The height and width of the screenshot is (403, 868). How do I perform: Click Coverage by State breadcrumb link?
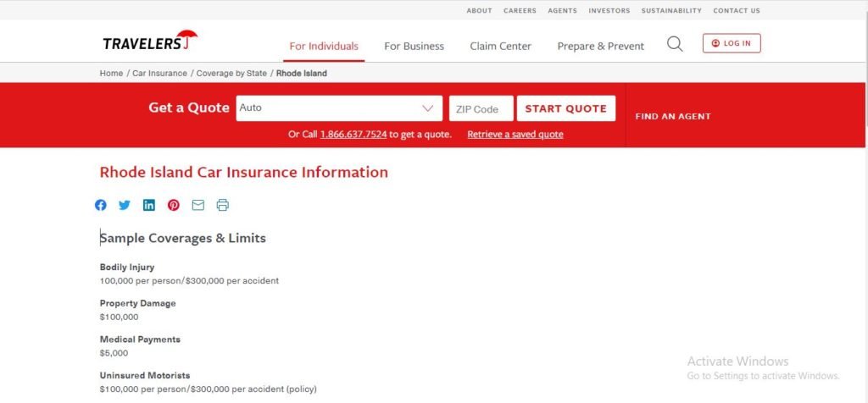click(x=231, y=73)
